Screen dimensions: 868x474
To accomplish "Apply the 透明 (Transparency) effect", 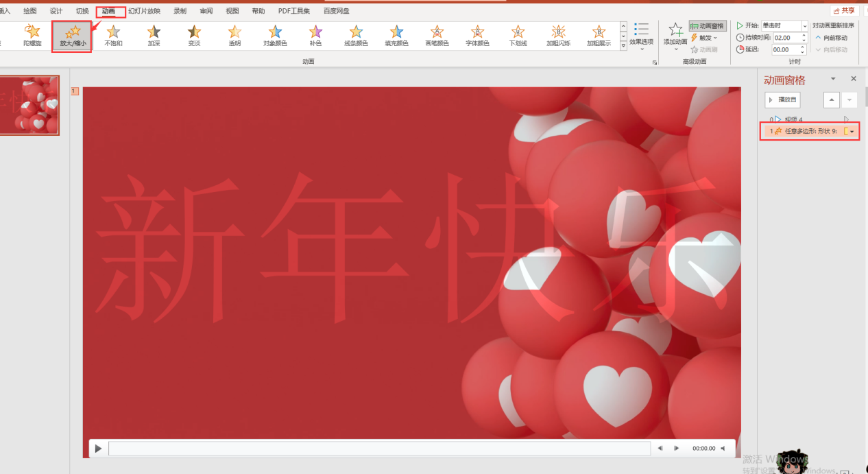I will pos(234,36).
